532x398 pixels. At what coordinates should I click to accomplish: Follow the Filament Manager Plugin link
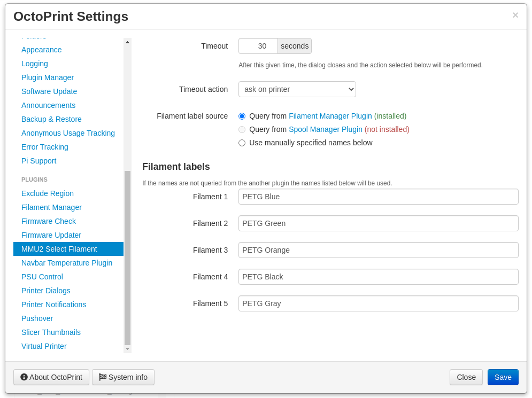pos(330,116)
